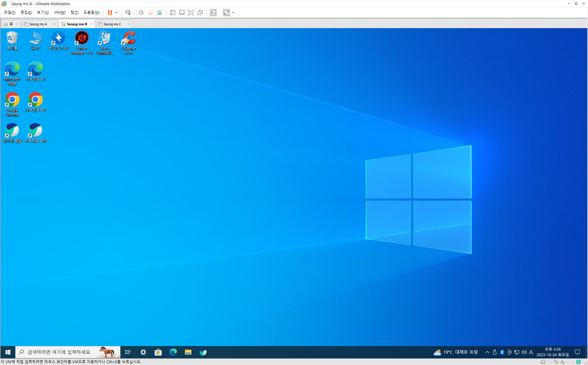Viewport: 588px width, 365px height.
Task: Take a snapshot of this VM
Action: click(141, 13)
